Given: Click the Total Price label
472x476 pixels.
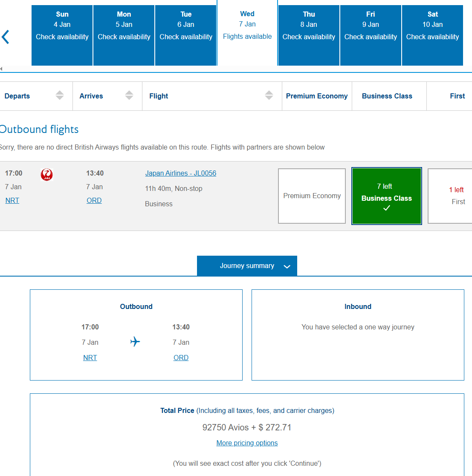Looking at the screenshot, I should [x=177, y=411].
